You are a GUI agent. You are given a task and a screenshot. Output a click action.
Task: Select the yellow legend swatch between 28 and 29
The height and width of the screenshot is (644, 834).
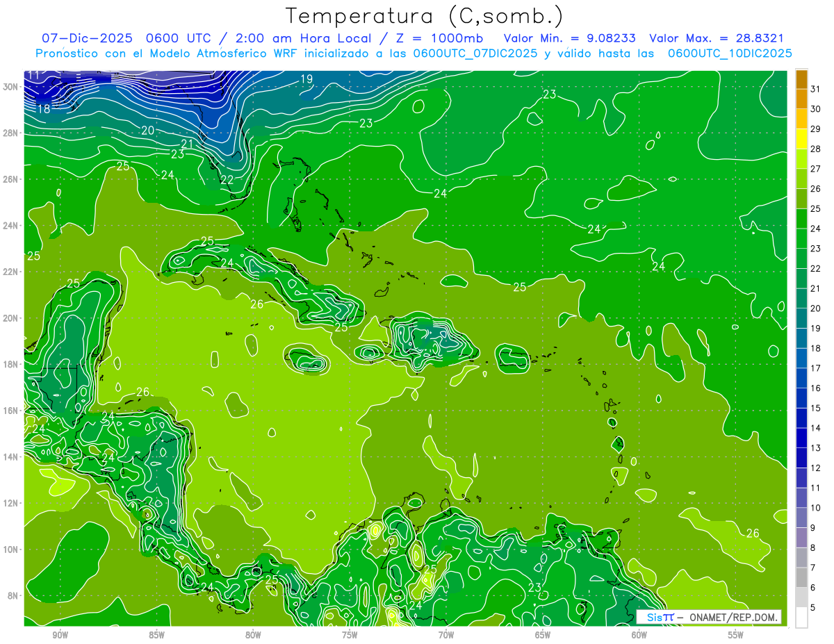pyautogui.click(x=801, y=139)
